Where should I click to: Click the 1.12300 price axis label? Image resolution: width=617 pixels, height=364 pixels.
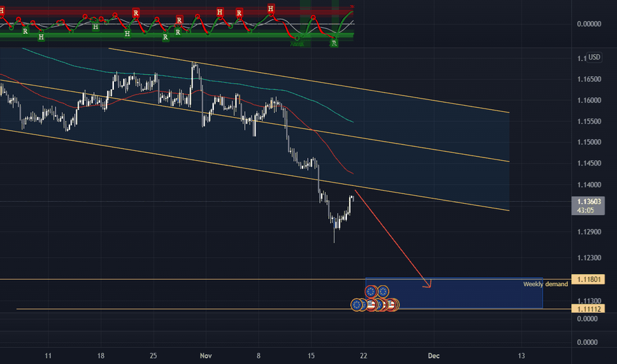coord(589,257)
